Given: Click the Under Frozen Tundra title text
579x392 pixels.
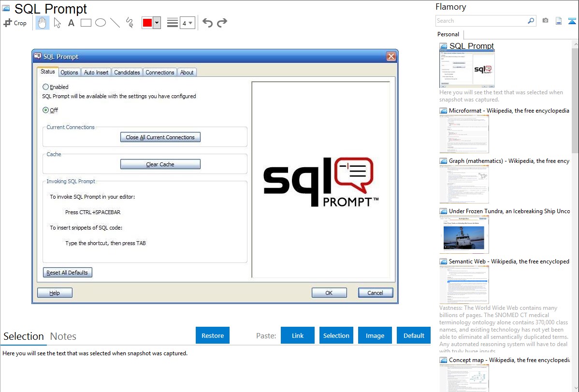Looking at the screenshot, I should pyautogui.click(x=509, y=211).
